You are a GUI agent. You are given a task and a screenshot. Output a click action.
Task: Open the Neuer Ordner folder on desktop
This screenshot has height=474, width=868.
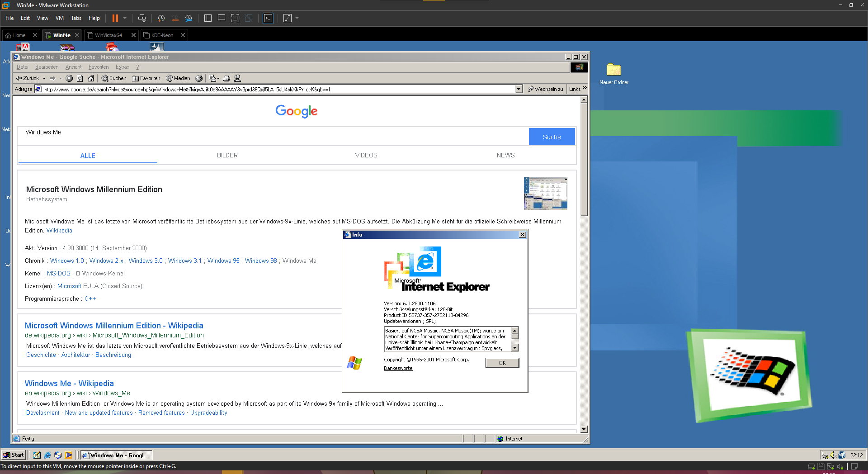pyautogui.click(x=613, y=73)
